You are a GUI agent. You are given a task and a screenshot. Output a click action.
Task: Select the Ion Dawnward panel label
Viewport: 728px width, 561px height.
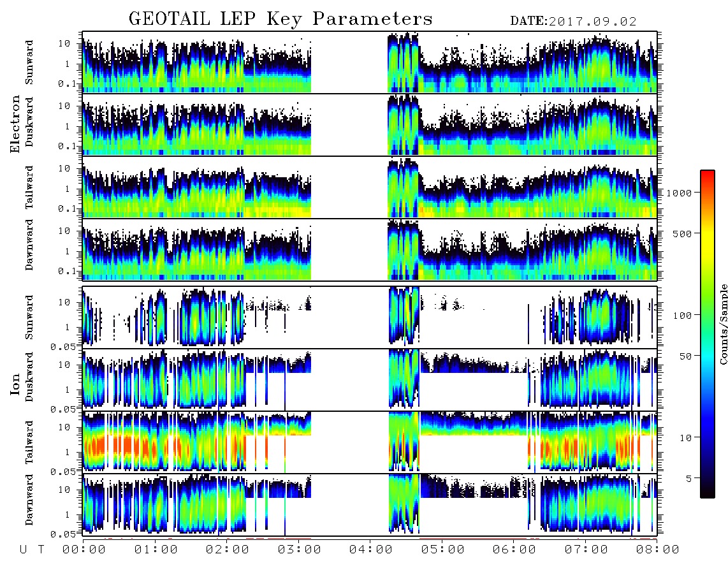[29, 500]
